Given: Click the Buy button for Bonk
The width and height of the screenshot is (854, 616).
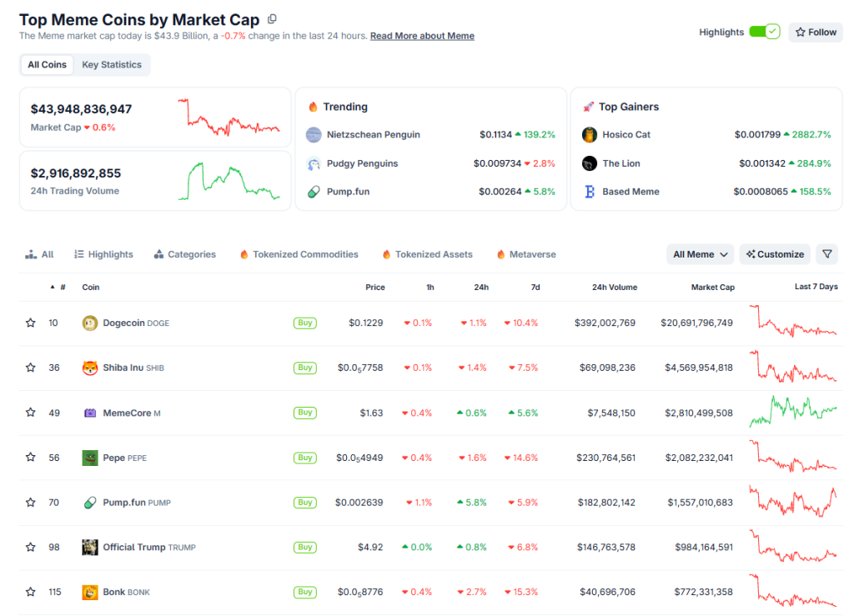Looking at the screenshot, I should [305, 592].
